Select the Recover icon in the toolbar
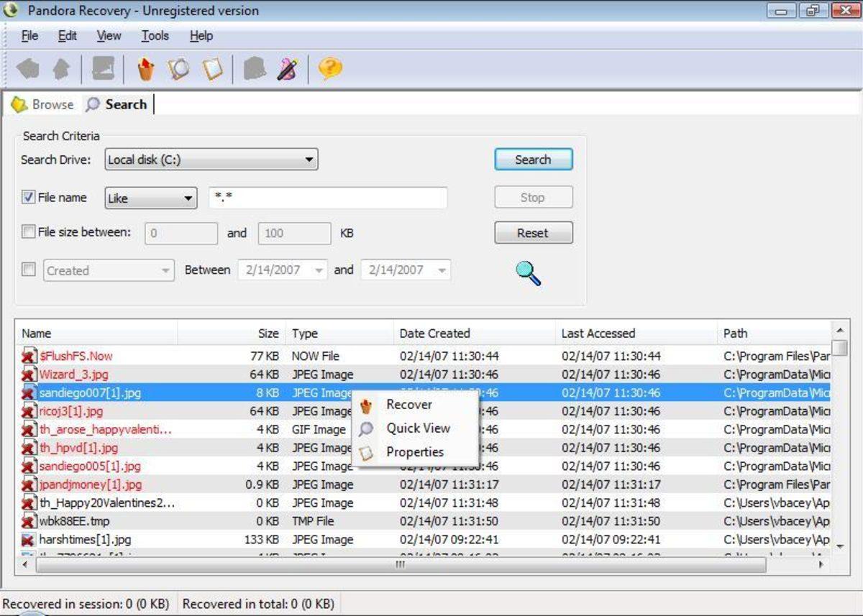 tap(145, 69)
